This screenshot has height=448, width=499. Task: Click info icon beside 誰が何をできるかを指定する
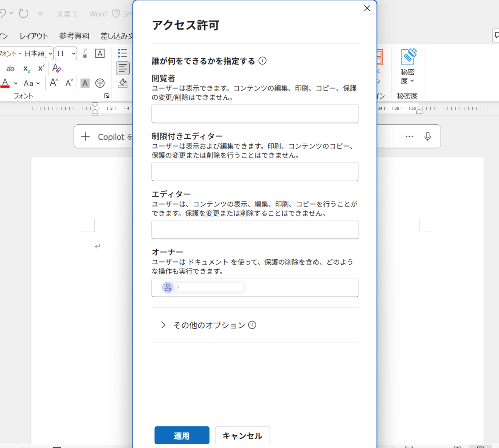pos(262,61)
